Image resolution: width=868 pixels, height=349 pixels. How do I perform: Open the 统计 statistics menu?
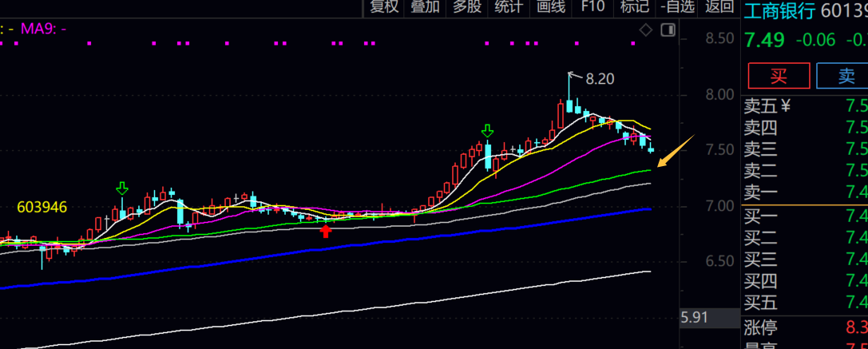pos(509,7)
